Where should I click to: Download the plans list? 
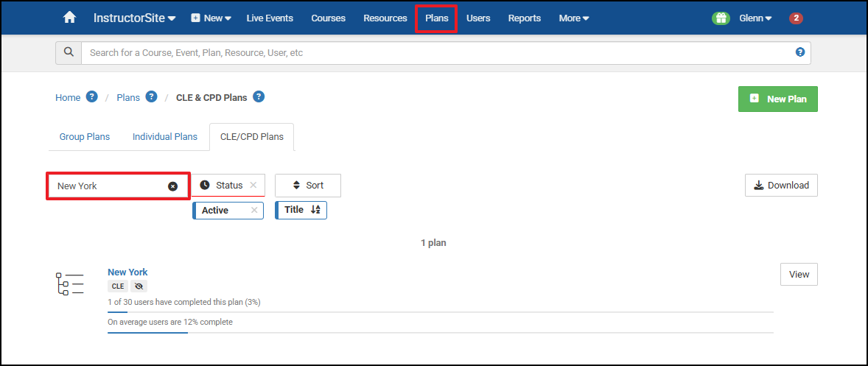[781, 186]
